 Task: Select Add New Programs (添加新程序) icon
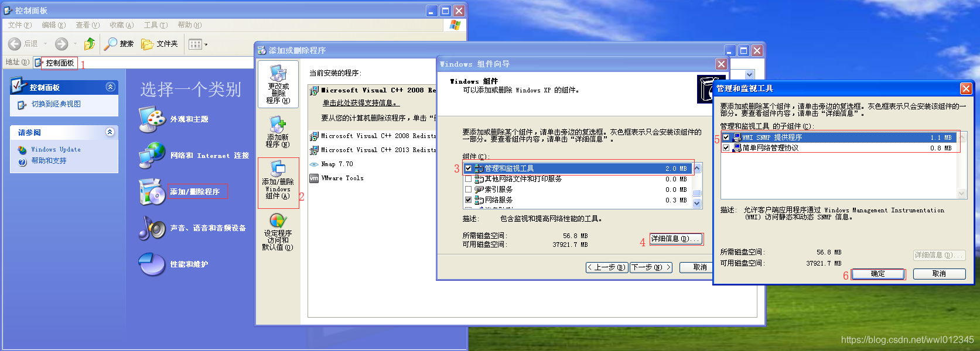(278, 124)
